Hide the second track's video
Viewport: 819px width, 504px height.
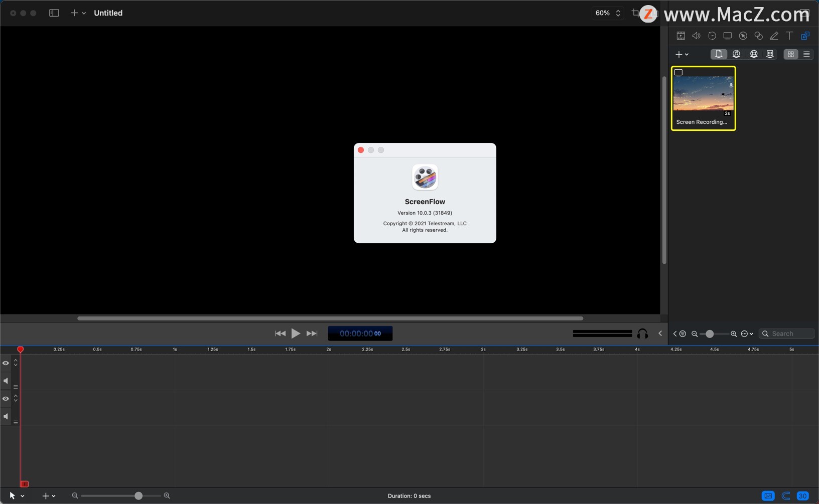[6, 399]
